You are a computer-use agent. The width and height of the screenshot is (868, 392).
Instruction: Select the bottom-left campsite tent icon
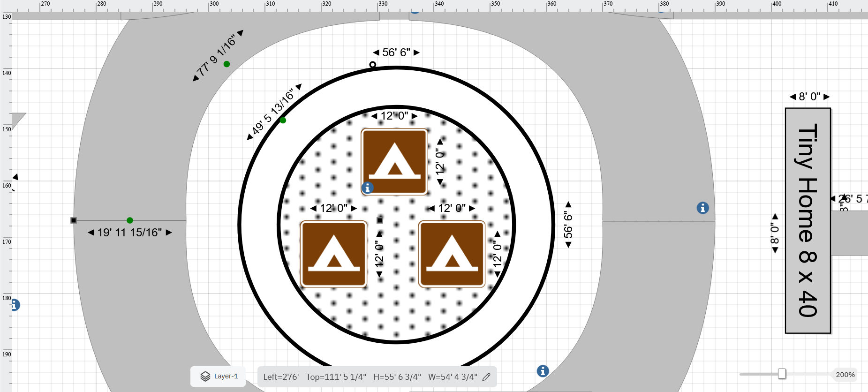click(x=333, y=254)
